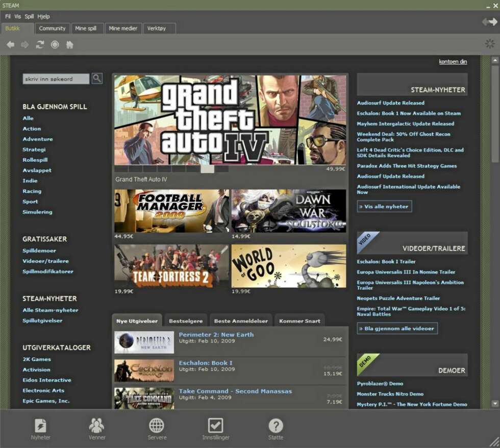Screen dimensions: 500x448
Task: Open the kontoen din account link
Action: click(x=453, y=62)
